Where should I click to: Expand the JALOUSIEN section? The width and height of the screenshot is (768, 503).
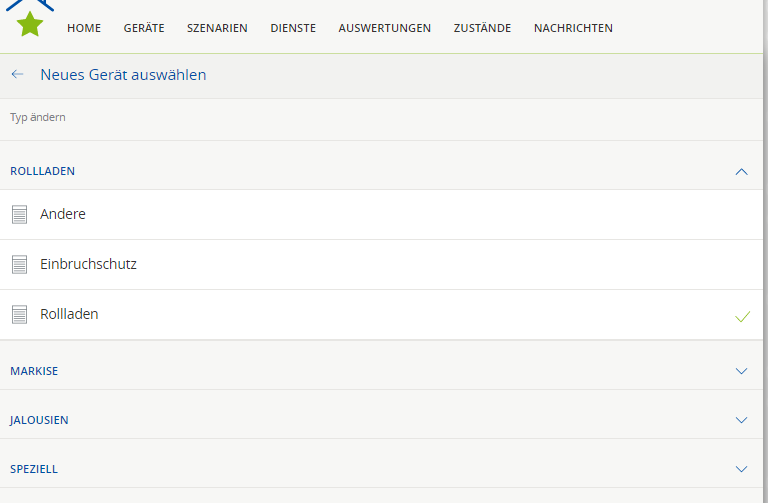coord(741,420)
